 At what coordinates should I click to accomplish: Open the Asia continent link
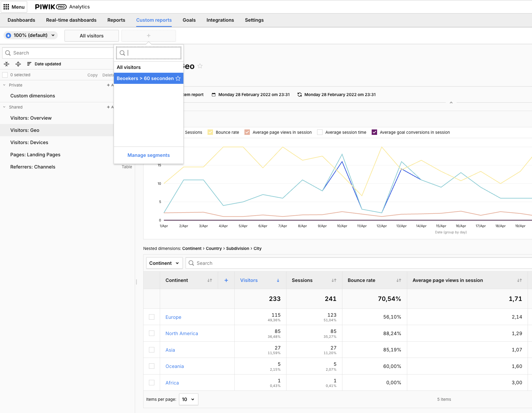[170, 350]
